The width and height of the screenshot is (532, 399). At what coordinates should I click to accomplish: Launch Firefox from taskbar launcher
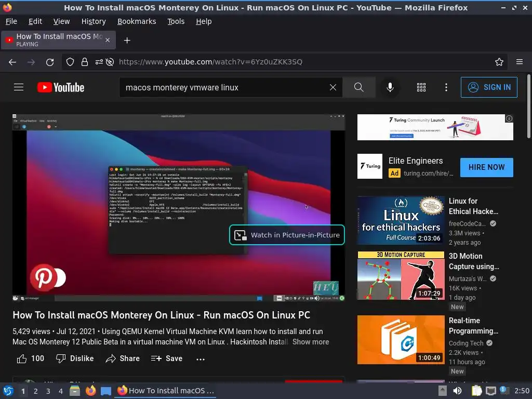[x=90, y=391]
